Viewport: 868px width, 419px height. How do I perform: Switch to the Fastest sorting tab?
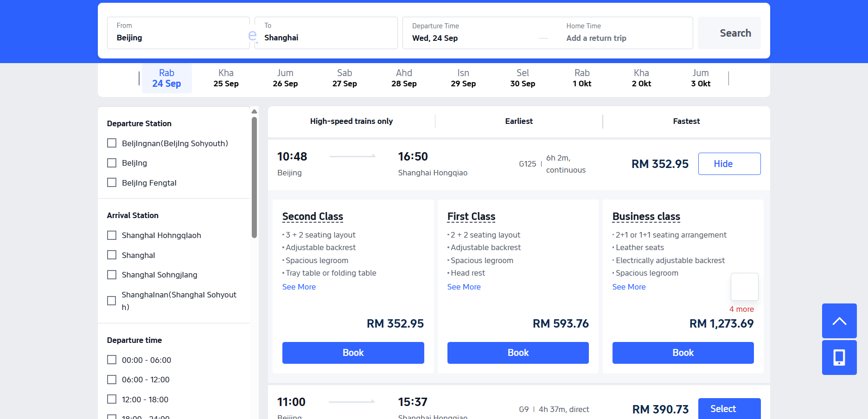point(686,121)
